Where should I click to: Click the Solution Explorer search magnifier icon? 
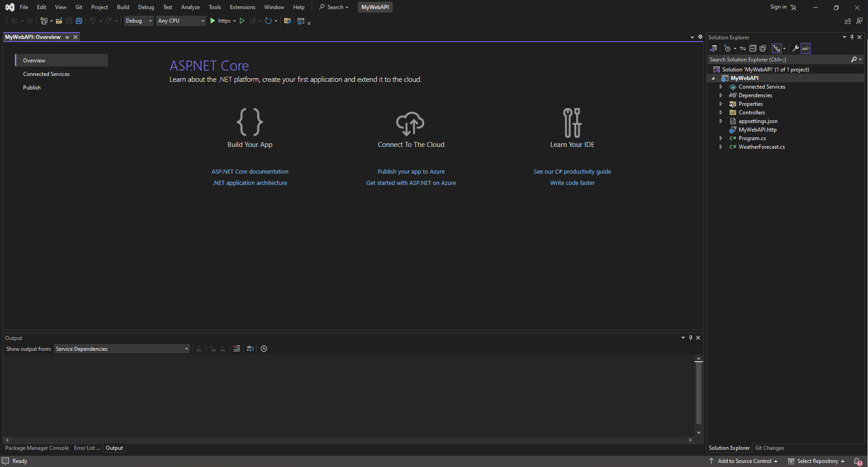tap(854, 59)
